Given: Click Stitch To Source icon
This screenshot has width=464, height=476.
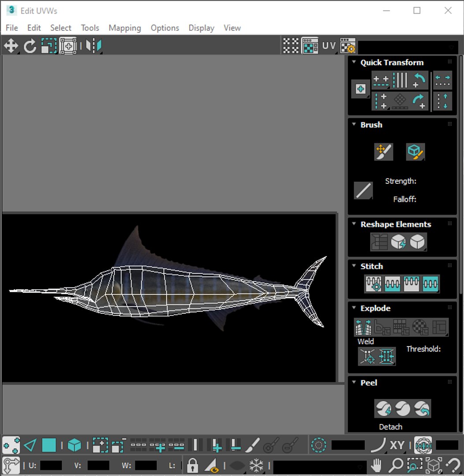Looking at the screenshot, I should [412, 283].
